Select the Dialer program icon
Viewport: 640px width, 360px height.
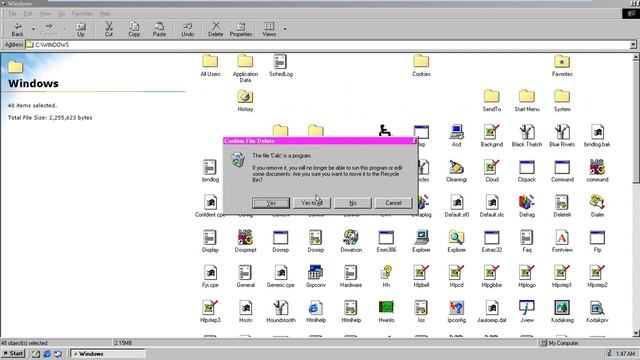pos(597,206)
